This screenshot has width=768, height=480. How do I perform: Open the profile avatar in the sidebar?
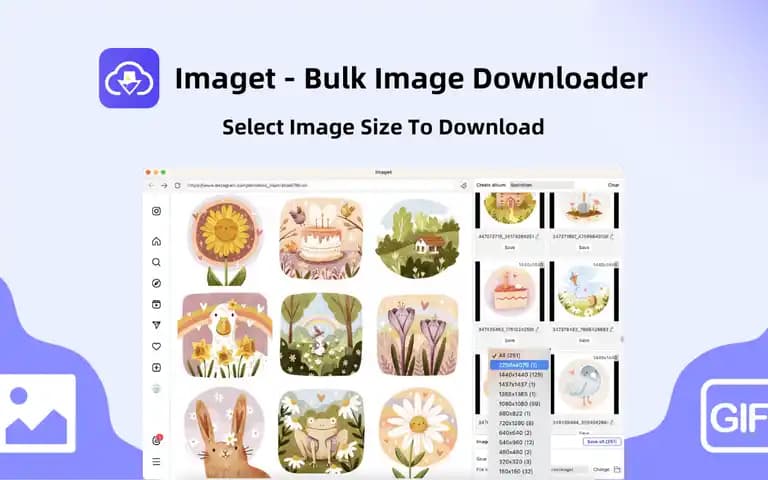156,389
